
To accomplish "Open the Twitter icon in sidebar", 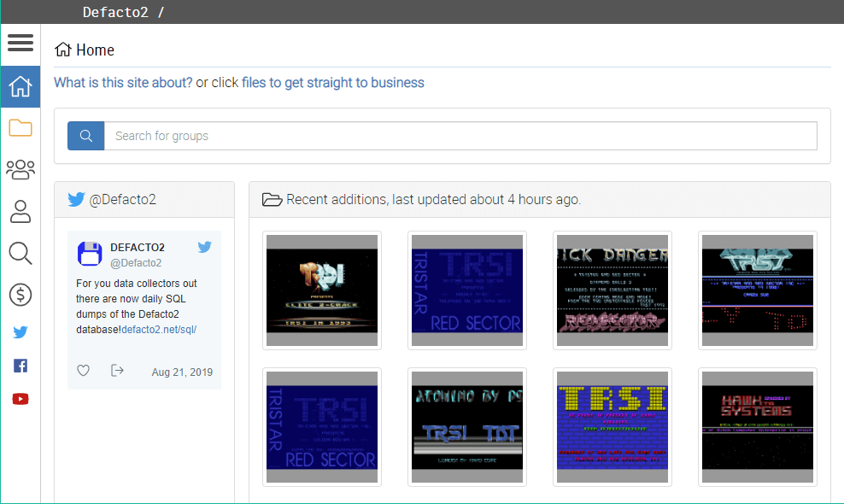I will (21, 332).
